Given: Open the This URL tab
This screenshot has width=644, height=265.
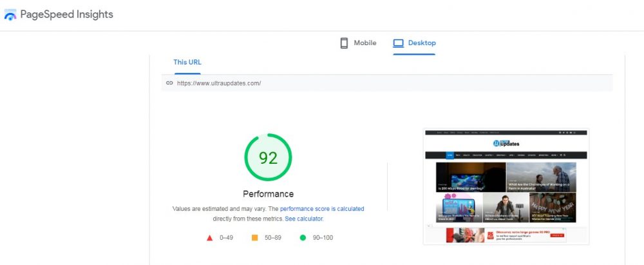Looking at the screenshot, I should pos(187,63).
